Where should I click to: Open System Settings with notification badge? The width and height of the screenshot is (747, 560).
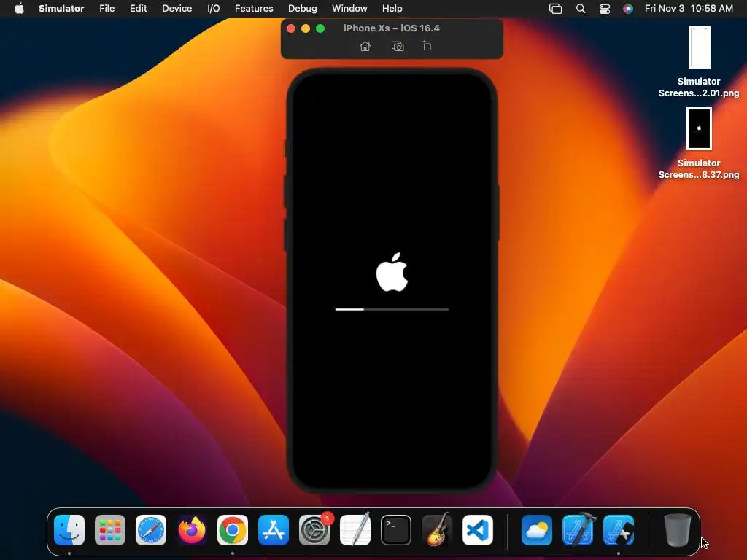[x=314, y=530]
